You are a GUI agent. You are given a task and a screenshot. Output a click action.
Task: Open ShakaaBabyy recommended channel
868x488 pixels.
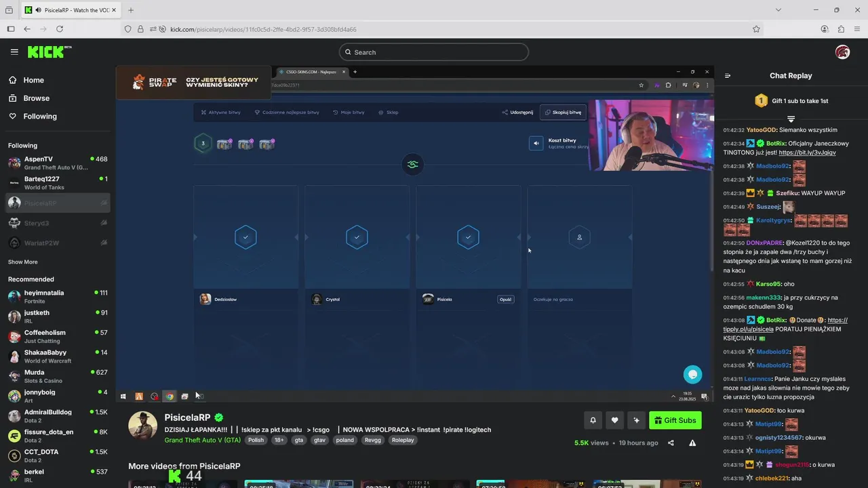coord(58,357)
